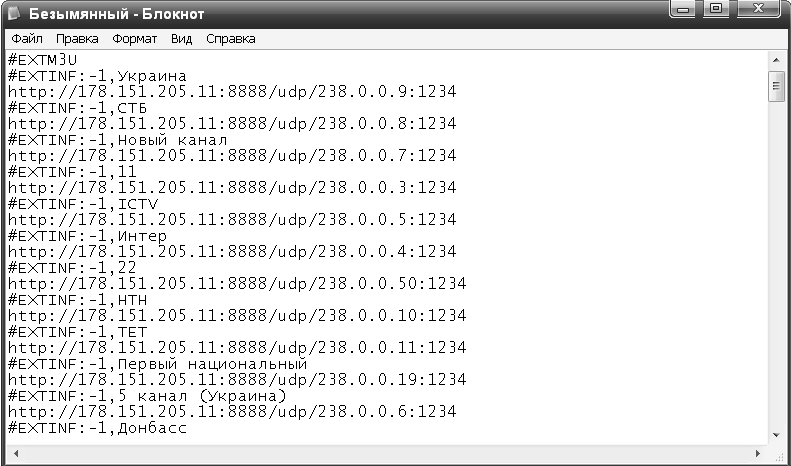The image size is (791, 466).
Task: Maximize the Notepad window
Action: tap(716, 9)
